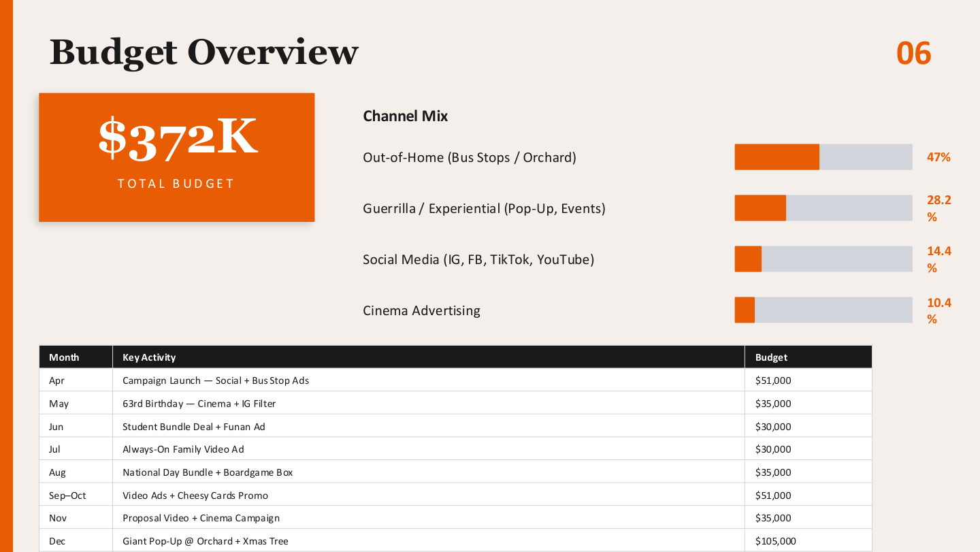Screen dimensions: 980x552
Task: Select the Channel Mix heading
Action: point(405,116)
